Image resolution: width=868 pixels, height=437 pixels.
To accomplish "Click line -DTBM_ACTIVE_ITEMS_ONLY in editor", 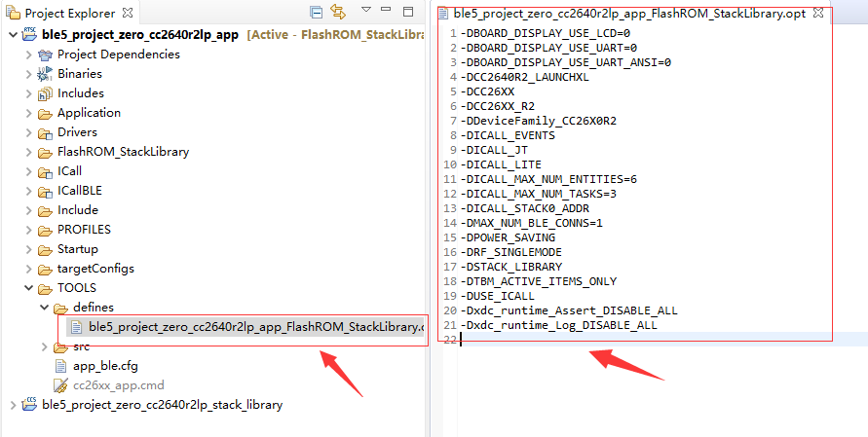I will coord(538,281).
